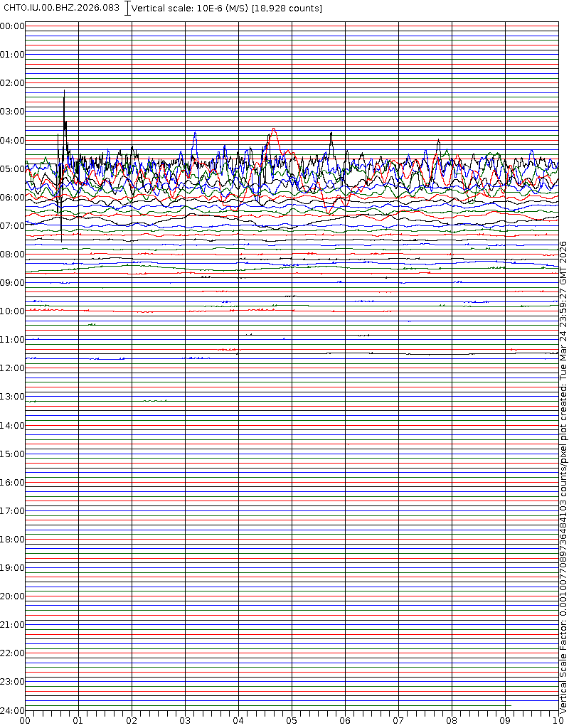Click the 07:00 hour label on left axis
This screenshot has width=569, height=728.
12,226
